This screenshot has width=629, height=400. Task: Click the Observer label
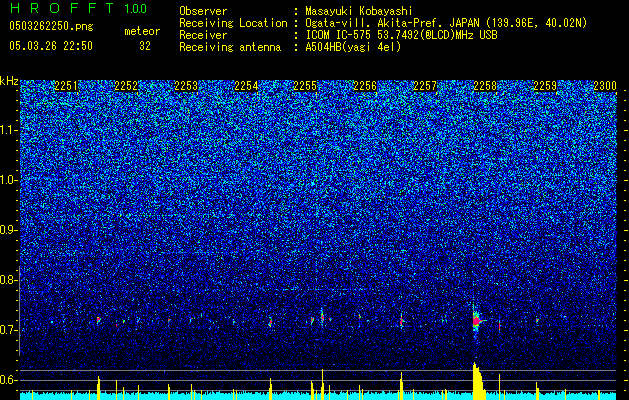tap(203, 11)
